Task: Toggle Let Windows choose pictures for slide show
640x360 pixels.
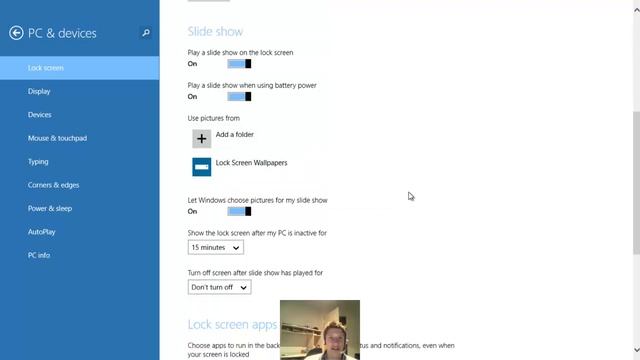Action: coord(239,211)
